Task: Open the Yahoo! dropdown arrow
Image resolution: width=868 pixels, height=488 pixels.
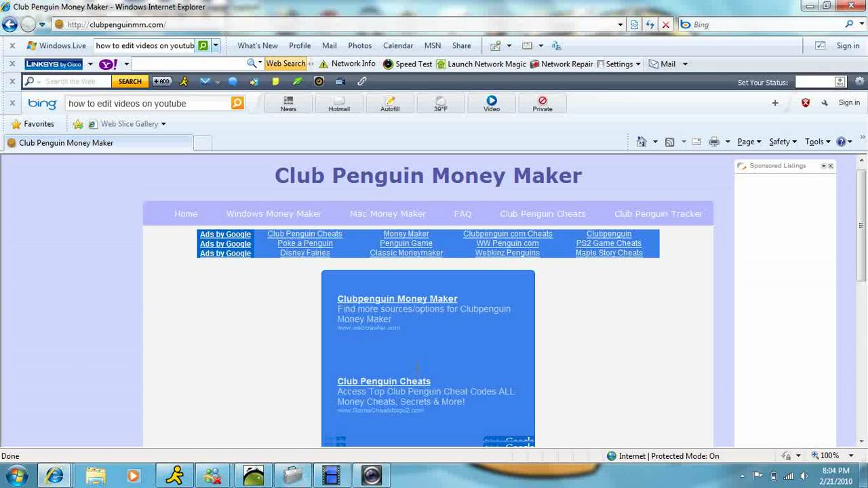Action: [x=126, y=64]
